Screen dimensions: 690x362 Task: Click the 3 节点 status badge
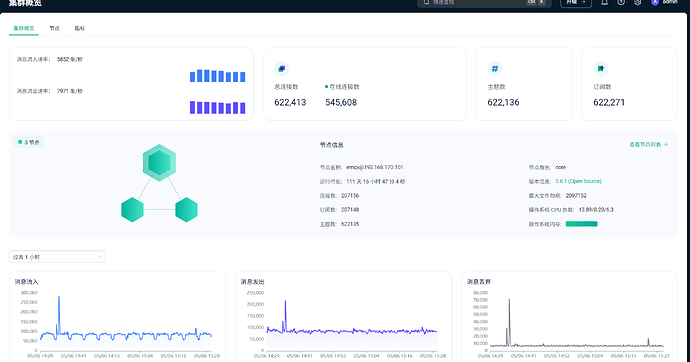coord(29,142)
